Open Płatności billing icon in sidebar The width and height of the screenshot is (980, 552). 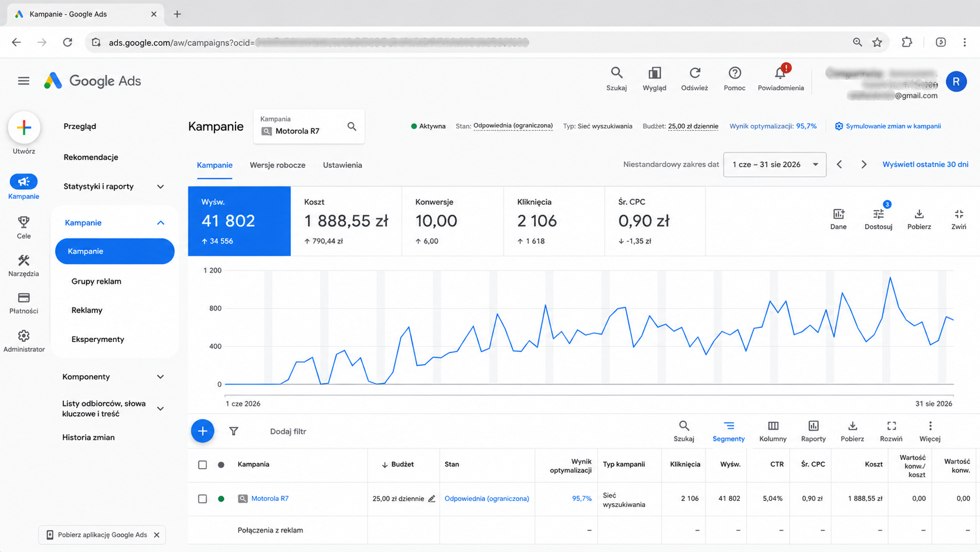pyautogui.click(x=23, y=297)
